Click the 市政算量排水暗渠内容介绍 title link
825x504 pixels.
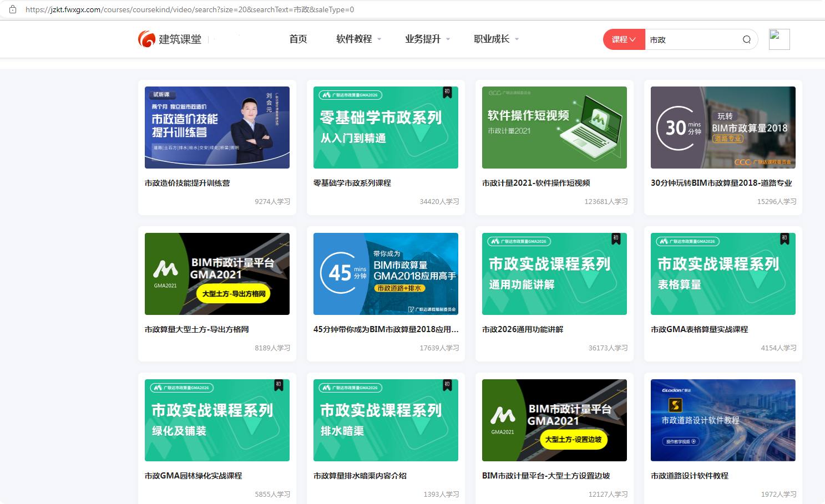(x=360, y=476)
